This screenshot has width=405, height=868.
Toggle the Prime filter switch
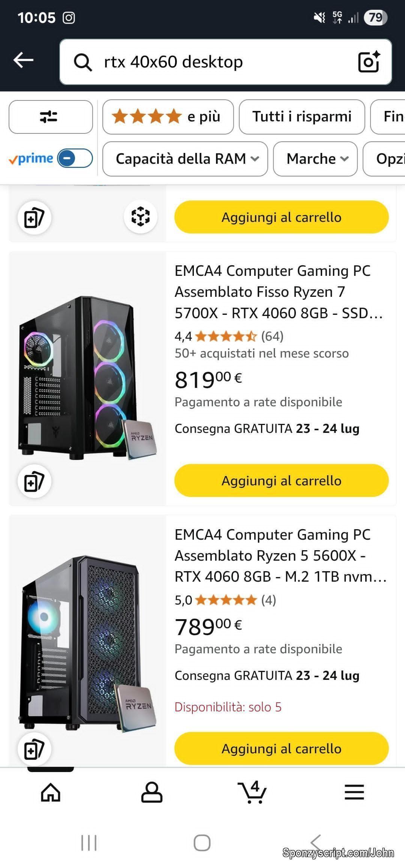point(75,158)
